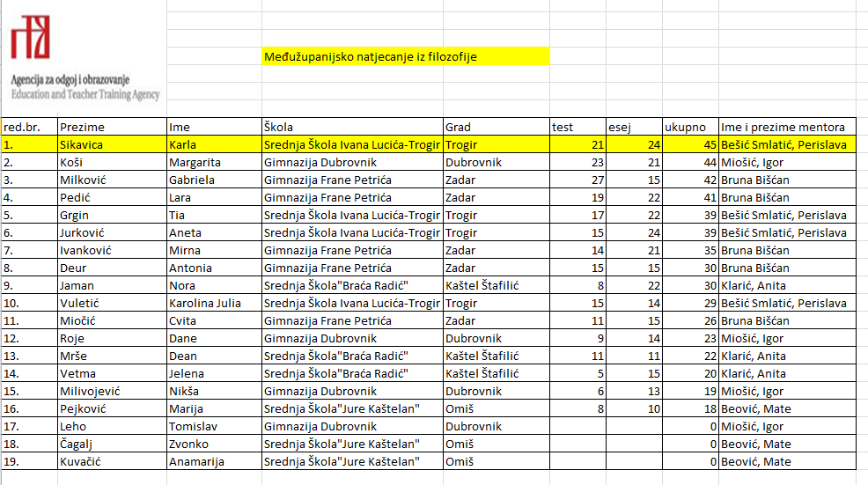The width and height of the screenshot is (868, 485).
Task: Click the surname cell 'Deur'
Action: pos(112,268)
